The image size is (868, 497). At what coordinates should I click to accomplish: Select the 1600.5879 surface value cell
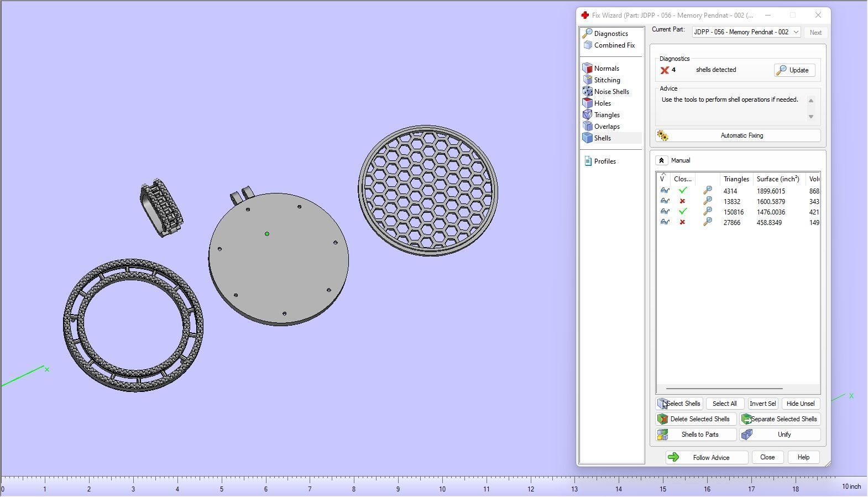(x=771, y=202)
